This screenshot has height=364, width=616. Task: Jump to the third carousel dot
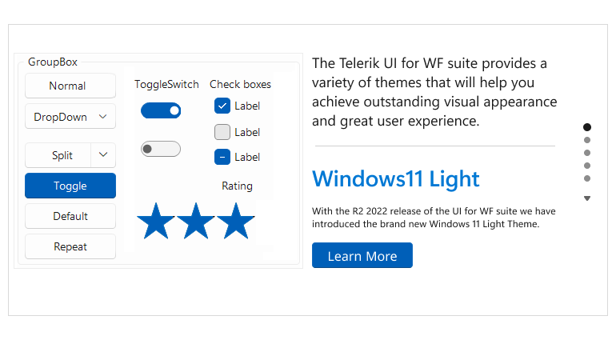(x=587, y=153)
